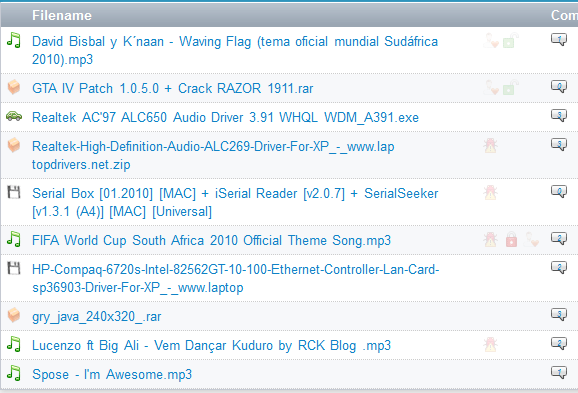Click the malware warning icon on Realtek-High-Definition row
Viewport: 578px width, 393px height.
[490, 146]
